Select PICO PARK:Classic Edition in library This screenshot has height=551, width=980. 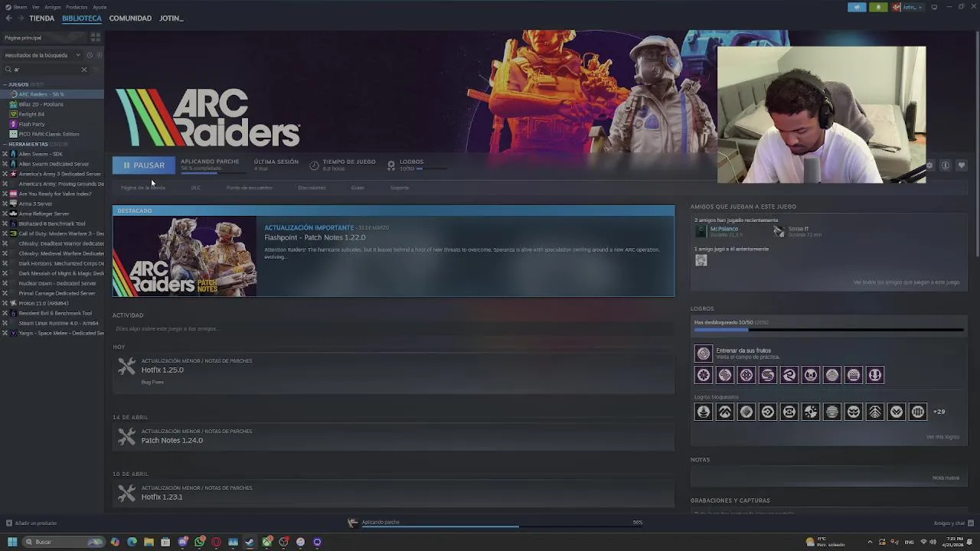(52, 134)
